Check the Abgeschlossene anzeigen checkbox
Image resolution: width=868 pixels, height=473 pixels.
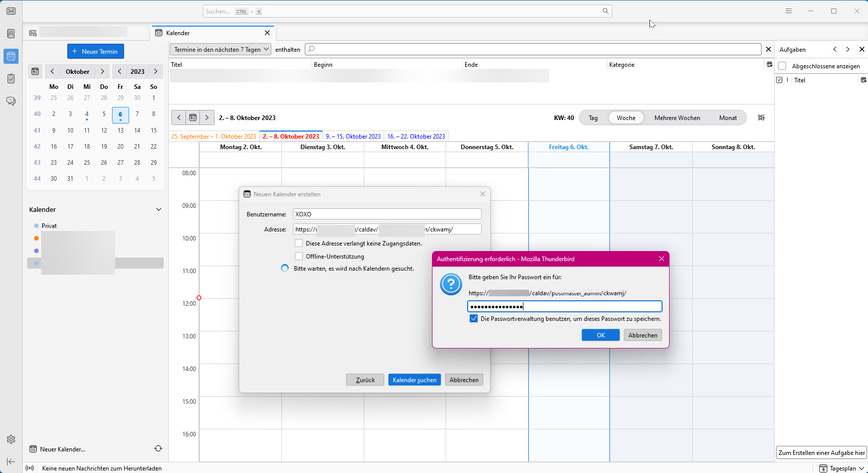782,66
